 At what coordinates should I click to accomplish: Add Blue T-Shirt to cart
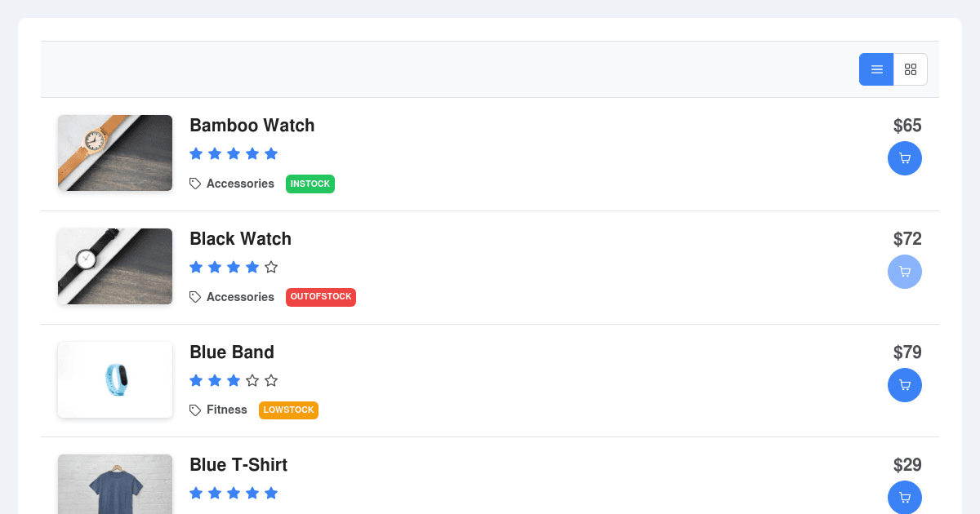[x=905, y=497]
